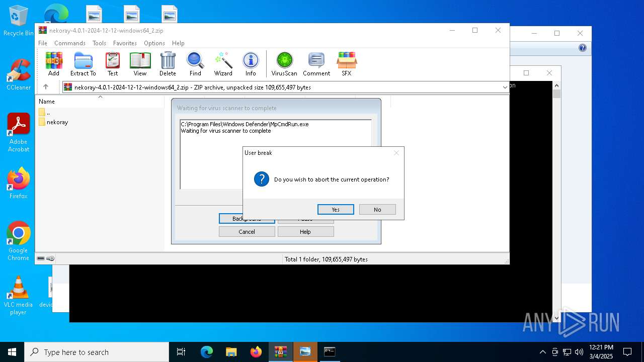Click the VirusScan toolbar icon

click(x=284, y=64)
